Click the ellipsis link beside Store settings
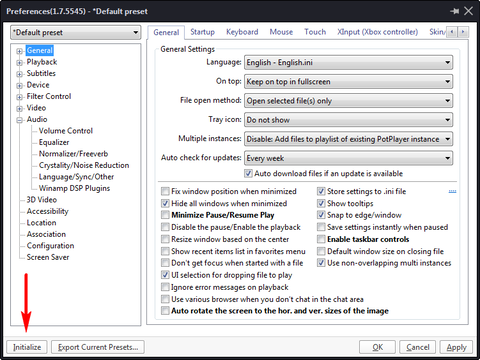This screenshot has width=480, height=360. pyautogui.click(x=452, y=191)
